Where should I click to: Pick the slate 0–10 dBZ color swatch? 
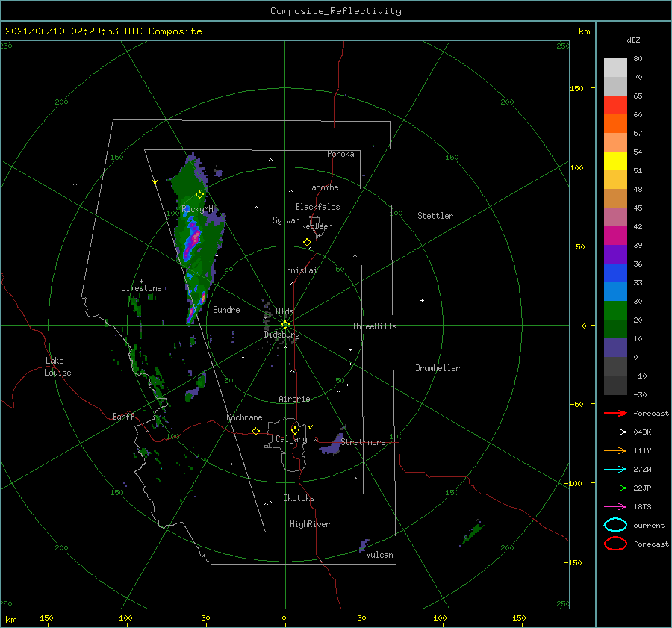[x=615, y=348]
